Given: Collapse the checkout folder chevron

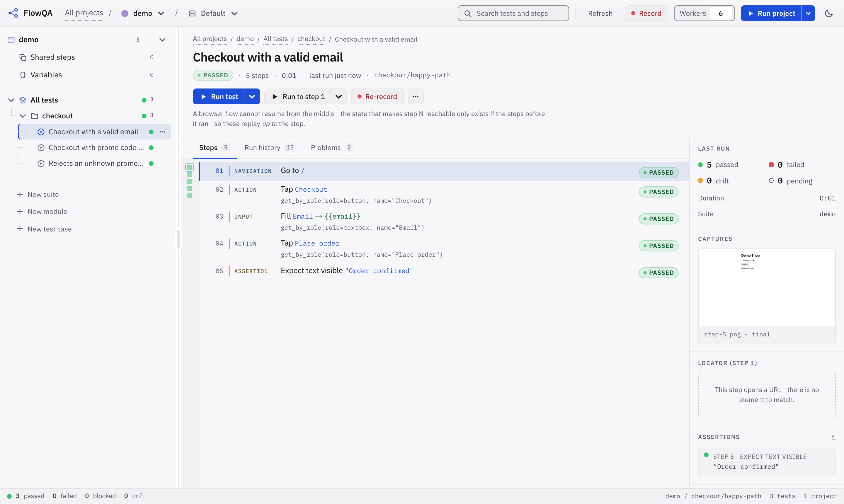Looking at the screenshot, I should [x=23, y=116].
